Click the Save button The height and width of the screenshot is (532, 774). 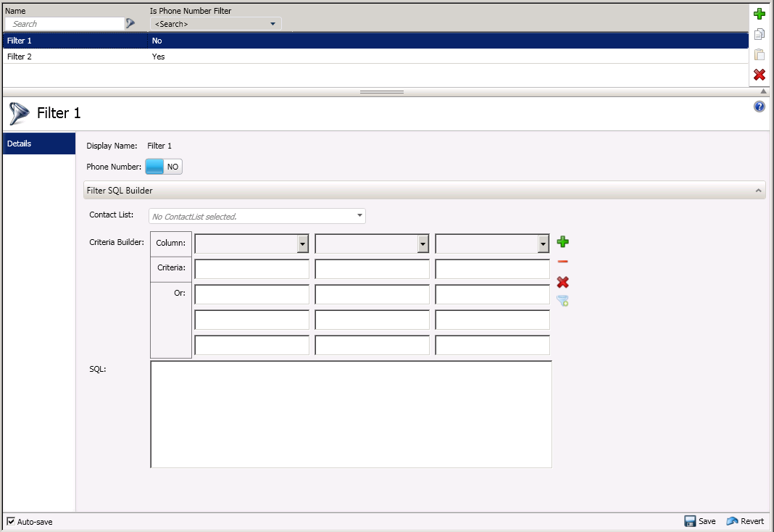pos(700,521)
